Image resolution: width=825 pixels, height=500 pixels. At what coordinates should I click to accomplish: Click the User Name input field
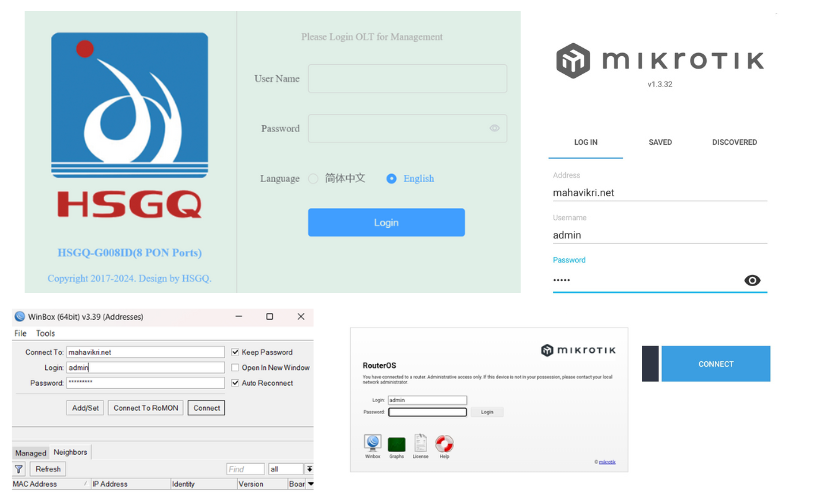coord(407,79)
